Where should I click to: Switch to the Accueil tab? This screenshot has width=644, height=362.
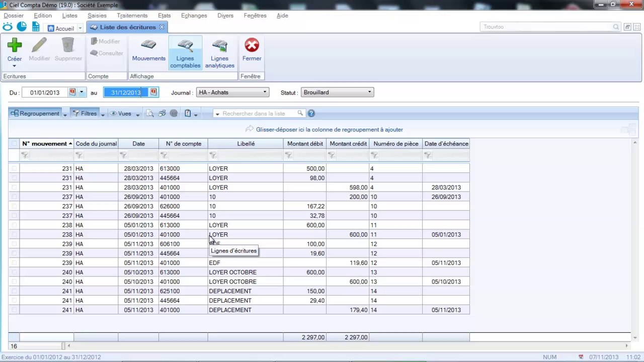[61, 28]
